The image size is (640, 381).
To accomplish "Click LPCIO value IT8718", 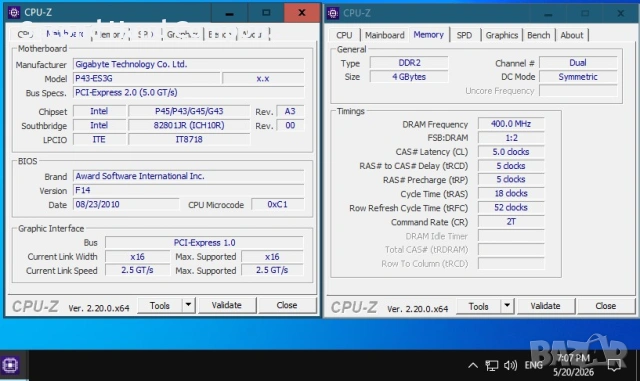I will [189, 139].
